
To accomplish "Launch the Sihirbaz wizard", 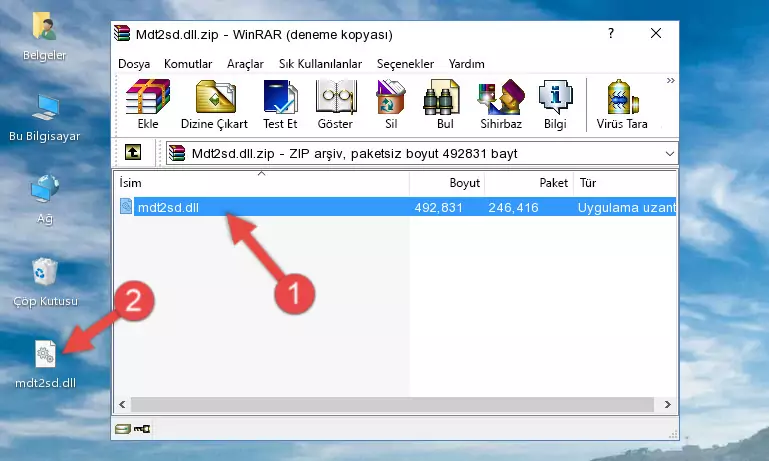I will [501, 104].
